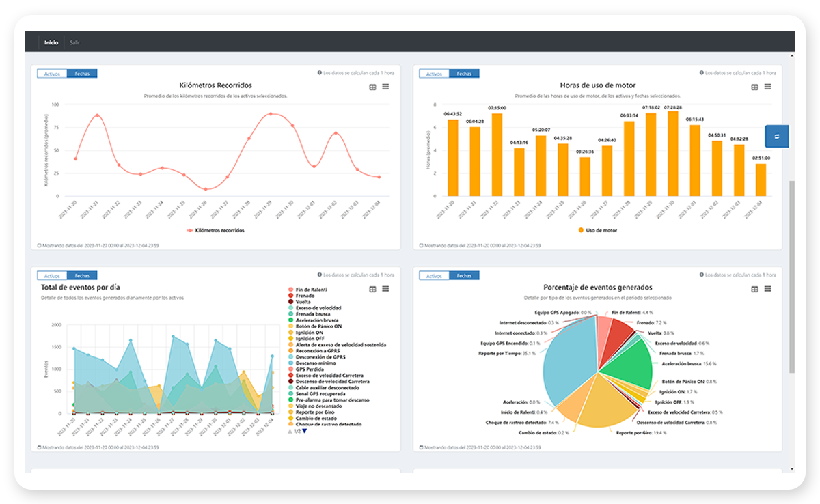Screen dimensions: 820x504
Task: Click the up arrow in the legend pagination
Action: click(x=290, y=430)
